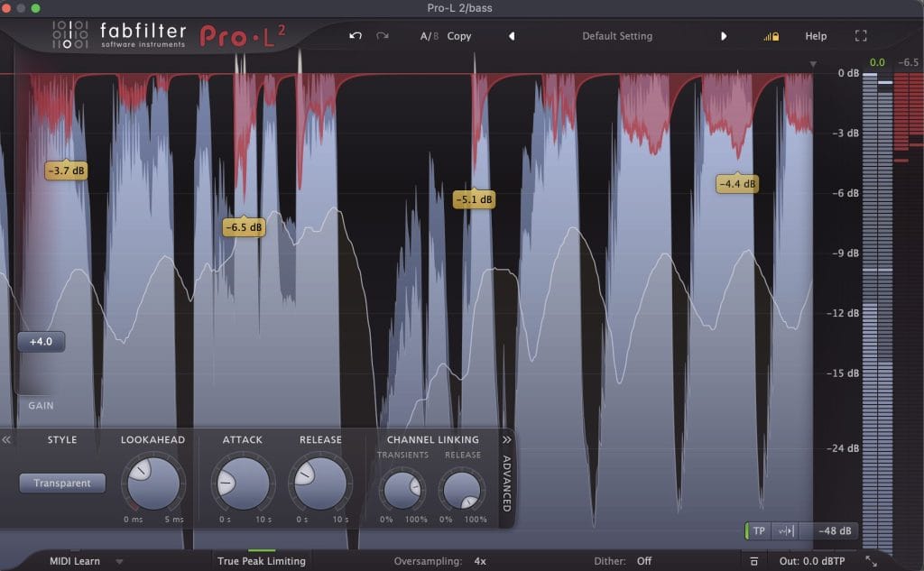This screenshot has height=571, width=924.
Task: Toggle True Peak Limiting
Action: coord(262,561)
